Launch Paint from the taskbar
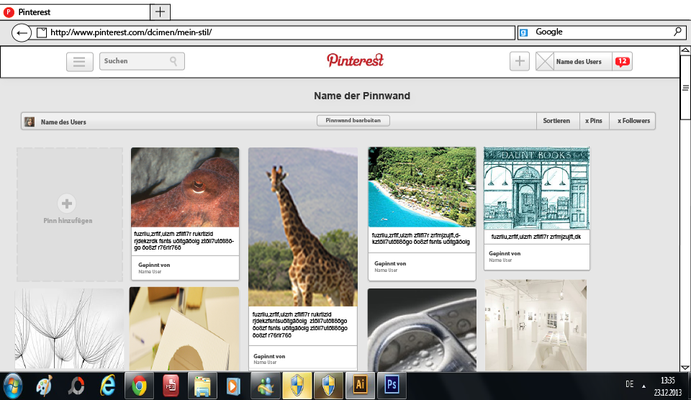The height and width of the screenshot is (400, 691). point(44,386)
